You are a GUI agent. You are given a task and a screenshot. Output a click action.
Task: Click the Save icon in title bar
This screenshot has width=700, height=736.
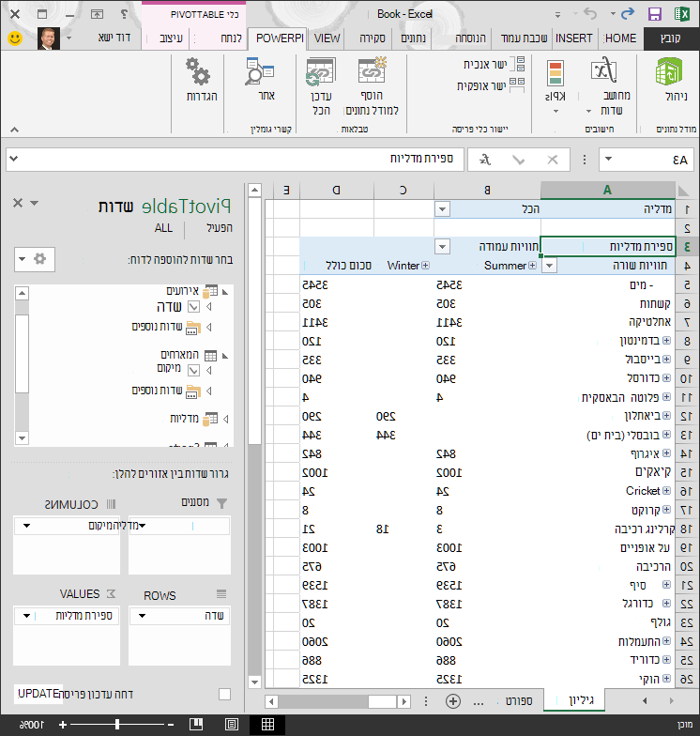tap(655, 14)
